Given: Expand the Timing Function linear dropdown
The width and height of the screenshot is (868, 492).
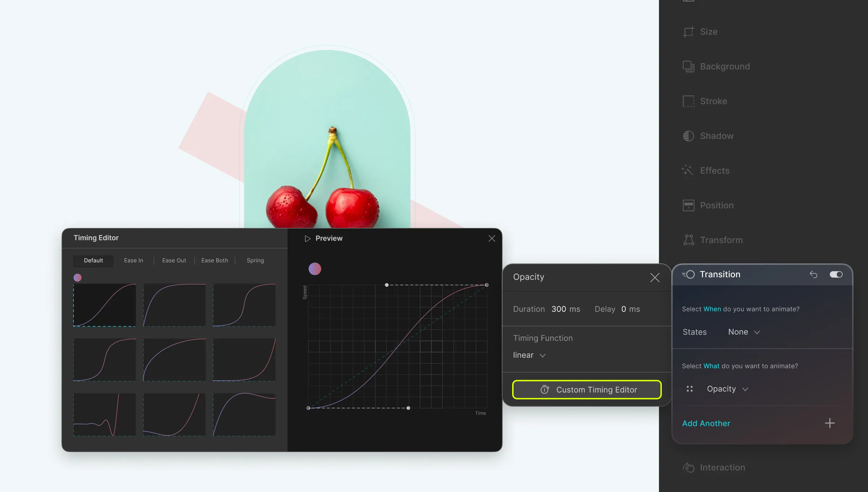Looking at the screenshot, I should (529, 355).
